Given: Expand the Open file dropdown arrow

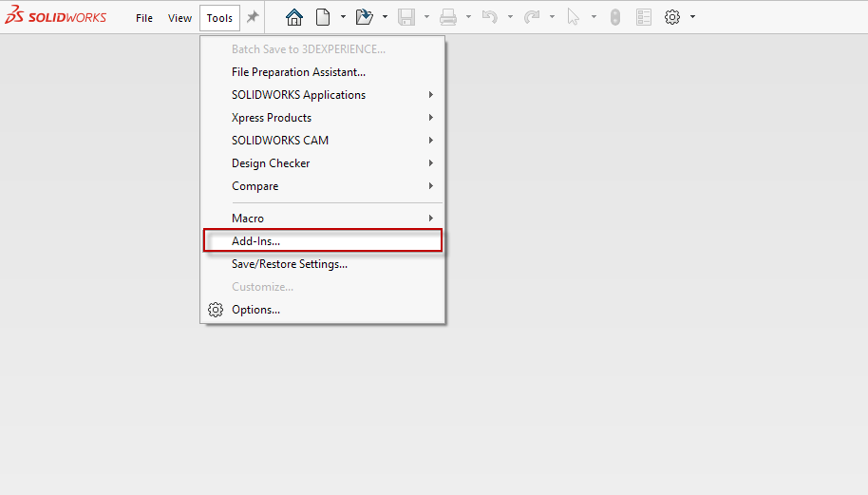Looking at the screenshot, I should click(x=385, y=17).
